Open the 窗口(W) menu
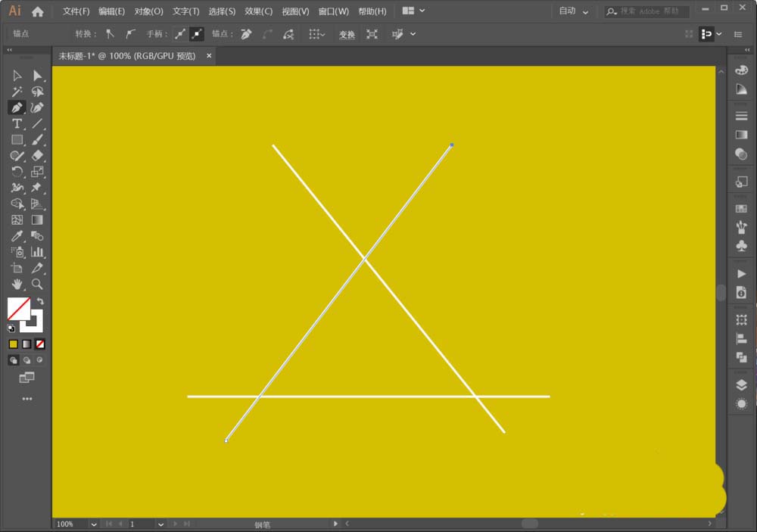The height and width of the screenshot is (532, 757). [x=333, y=11]
